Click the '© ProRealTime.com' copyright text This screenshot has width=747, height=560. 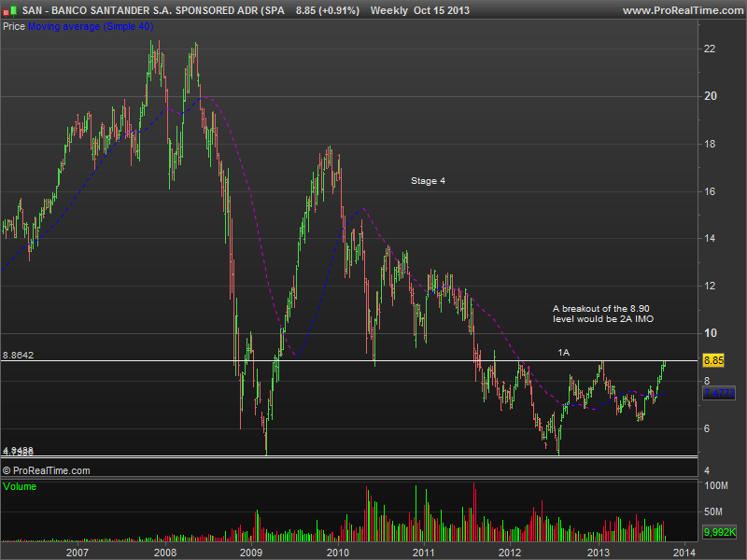pos(46,470)
